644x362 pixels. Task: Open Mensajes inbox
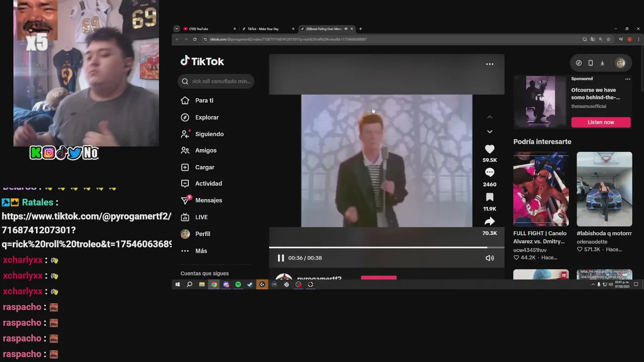tap(201, 200)
